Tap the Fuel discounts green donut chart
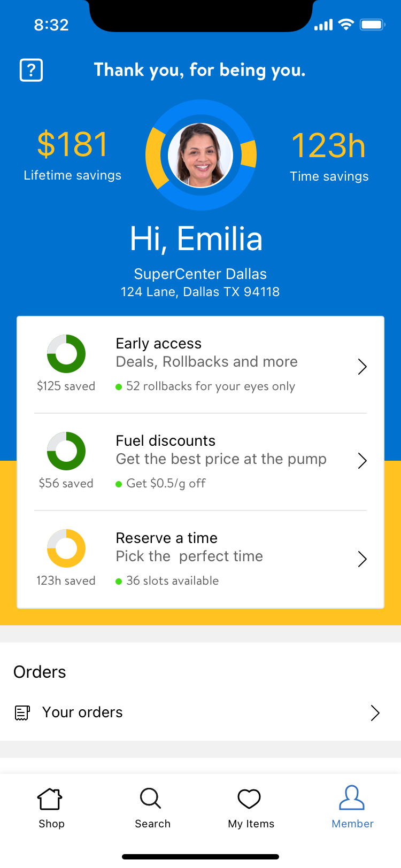Screen dimensions: 401x868 tap(66, 451)
